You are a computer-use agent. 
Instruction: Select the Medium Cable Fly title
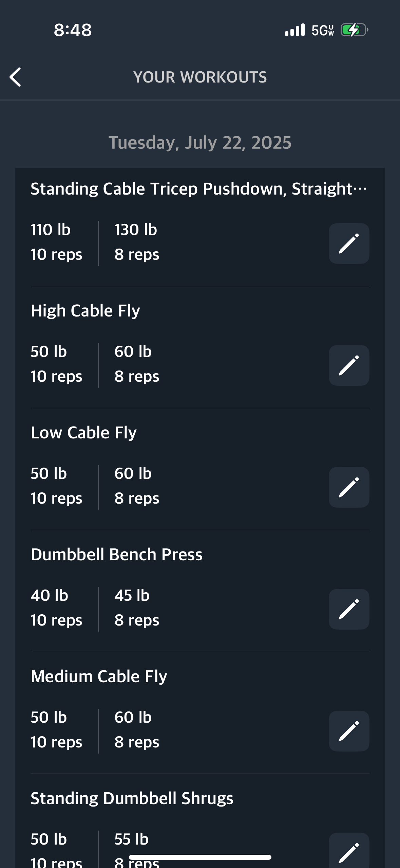point(99,676)
